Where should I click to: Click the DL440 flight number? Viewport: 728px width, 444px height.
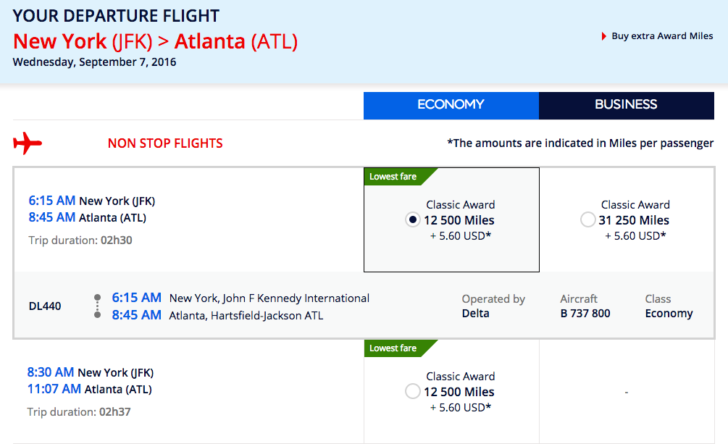(x=45, y=307)
